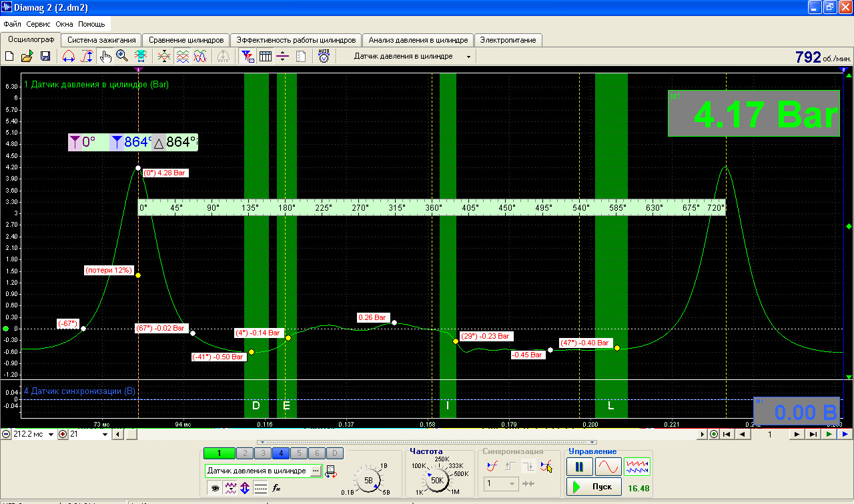Switch to Эффективность работы цилиндров tab
854x504 pixels.
(296, 40)
